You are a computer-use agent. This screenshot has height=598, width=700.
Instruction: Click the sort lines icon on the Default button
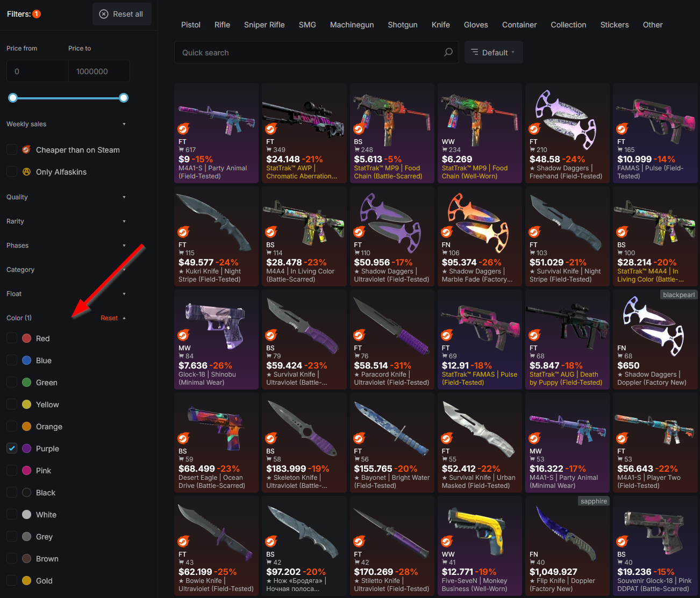[475, 52]
